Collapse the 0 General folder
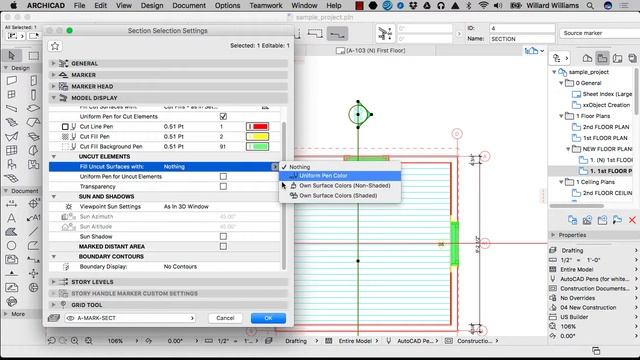This screenshot has width=640, height=360. point(561,83)
